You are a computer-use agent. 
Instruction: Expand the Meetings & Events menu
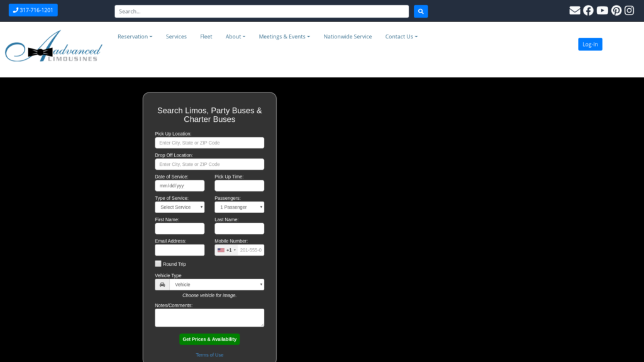click(284, 36)
